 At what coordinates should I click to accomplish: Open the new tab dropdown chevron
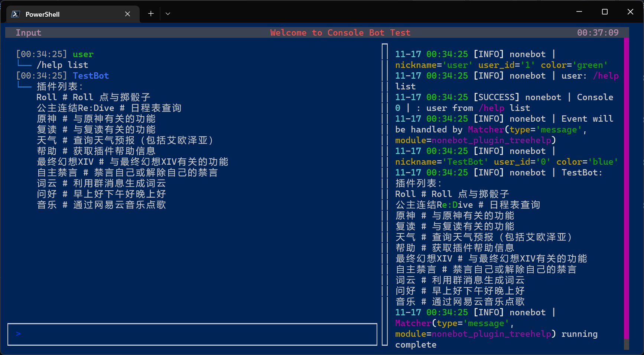(168, 13)
